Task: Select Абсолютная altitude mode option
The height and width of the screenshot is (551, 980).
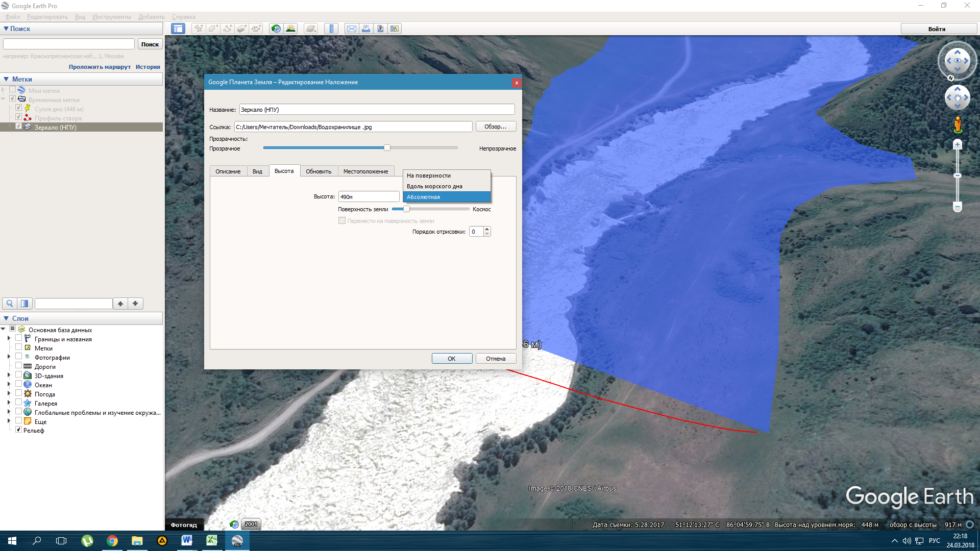Action: (447, 197)
